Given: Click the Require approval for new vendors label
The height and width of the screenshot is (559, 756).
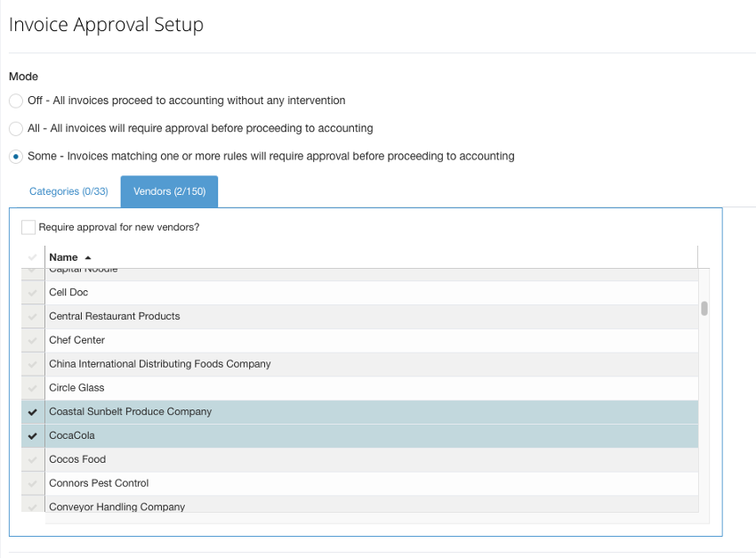Looking at the screenshot, I should [119, 227].
